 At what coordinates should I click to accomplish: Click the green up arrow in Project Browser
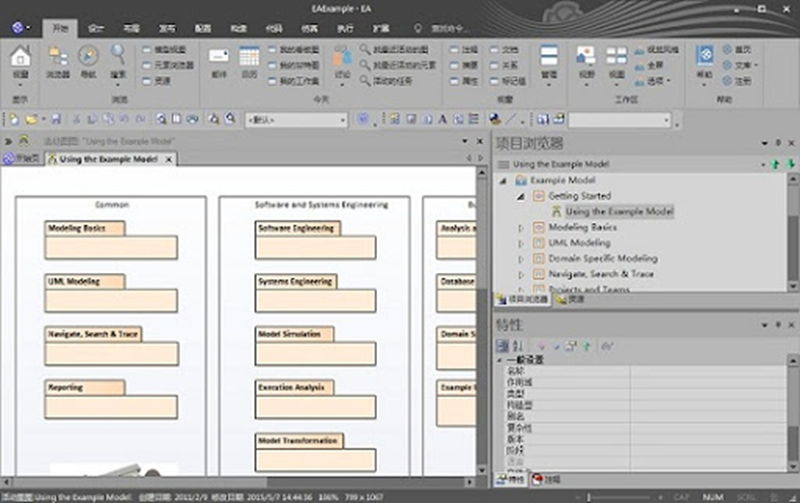coord(776,164)
